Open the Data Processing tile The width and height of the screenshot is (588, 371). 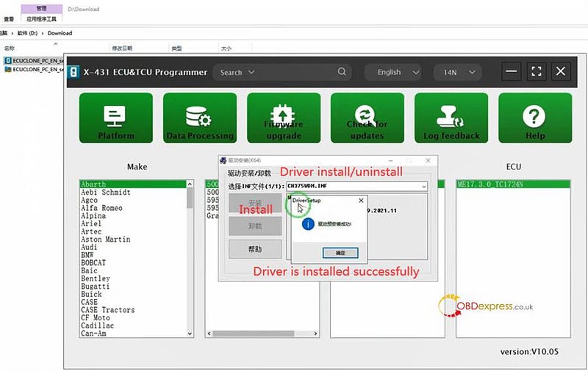(200, 118)
